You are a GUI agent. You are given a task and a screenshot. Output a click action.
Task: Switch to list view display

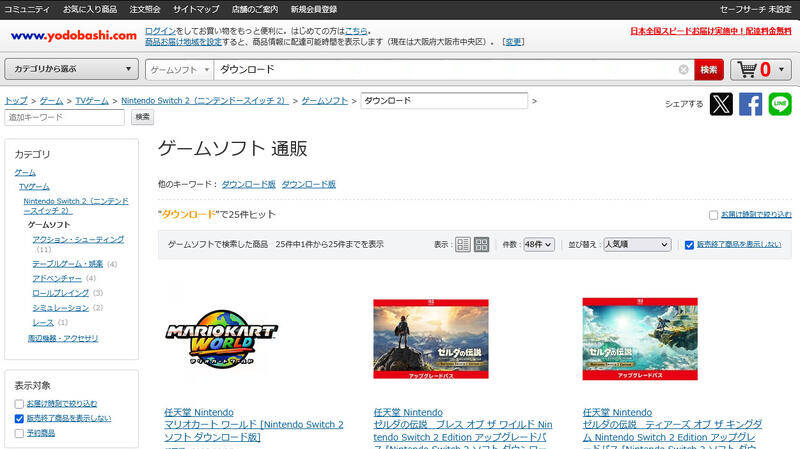[x=463, y=244]
